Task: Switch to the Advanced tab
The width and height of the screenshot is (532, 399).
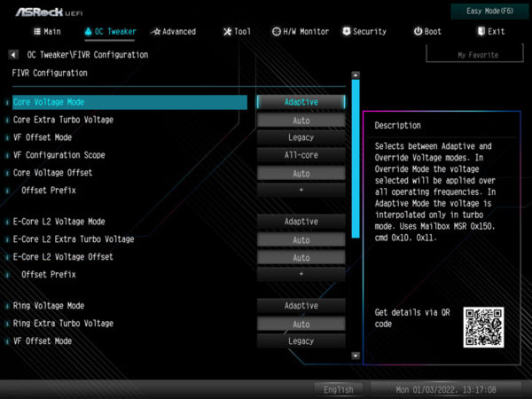Action: pos(173,32)
